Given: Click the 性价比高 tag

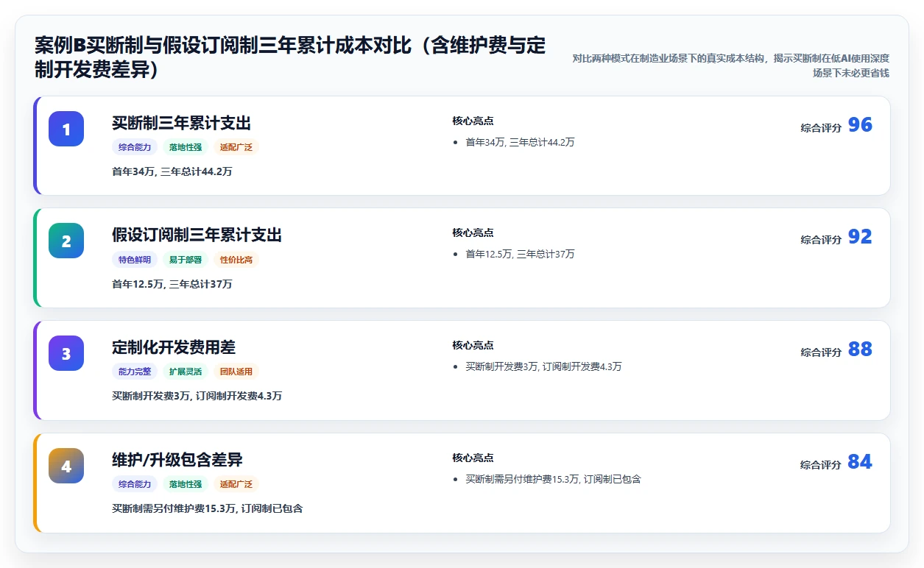Looking at the screenshot, I should [236, 260].
